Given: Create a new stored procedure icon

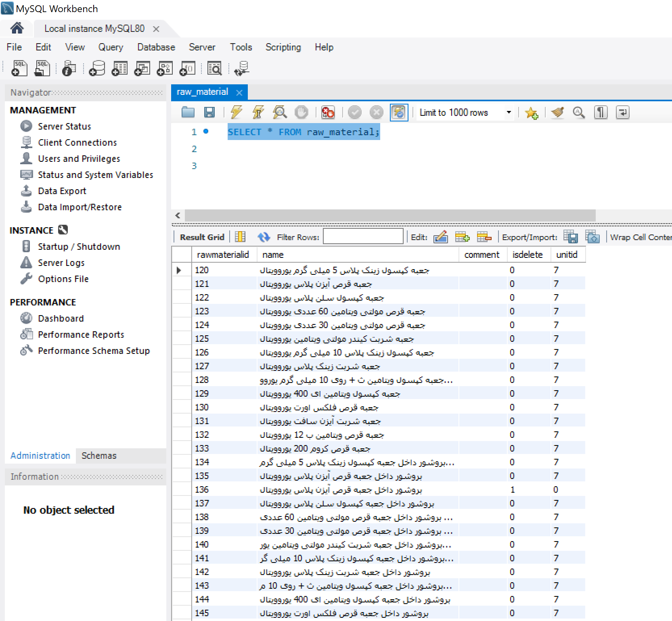Looking at the screenshot, I should pyautogui.click(x=165, y=68).
